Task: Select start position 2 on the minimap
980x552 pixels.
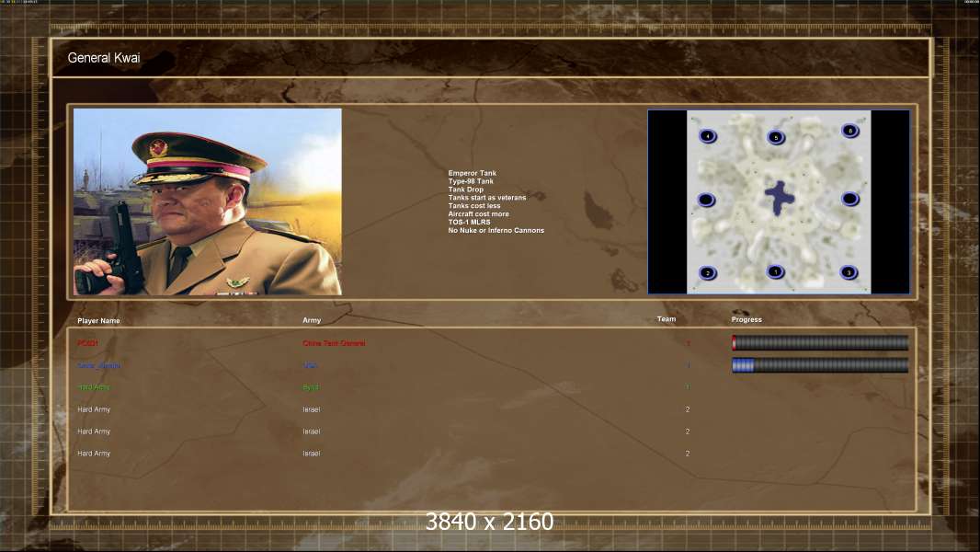Action: [708, 273]
